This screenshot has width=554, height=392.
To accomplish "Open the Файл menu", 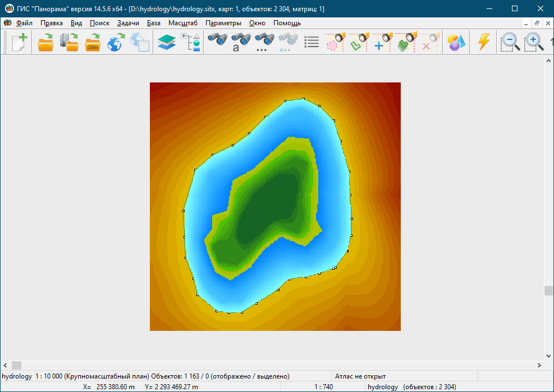I will pyautogui.click(x=24, y=23).
